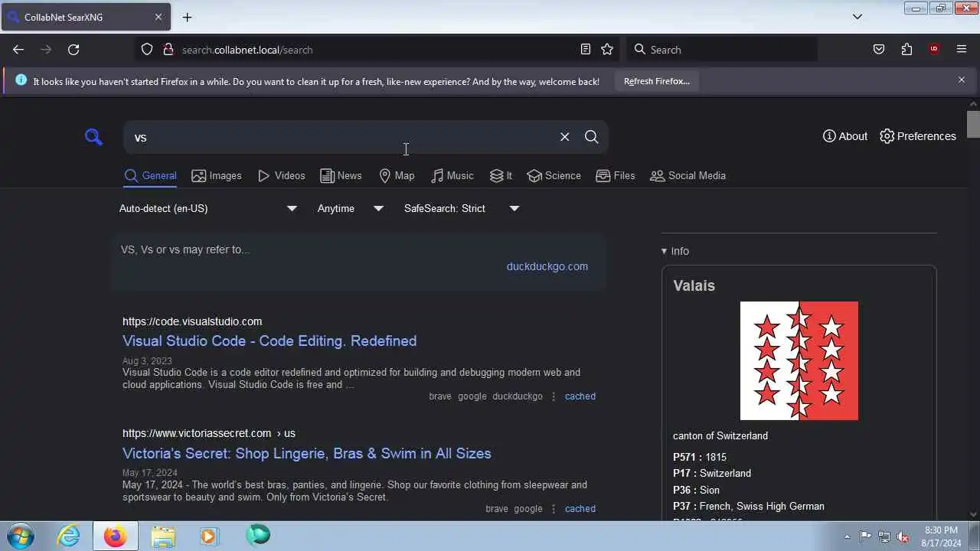The image size is (980, 551).
Task: Click the Action Center flag tray icon
Action: coord(865,536)
